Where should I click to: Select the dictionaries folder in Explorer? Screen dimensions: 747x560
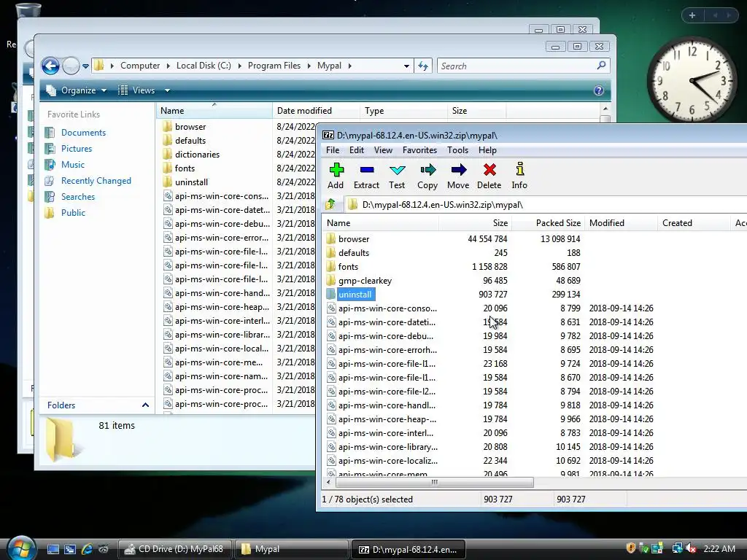tap(197, 155)
